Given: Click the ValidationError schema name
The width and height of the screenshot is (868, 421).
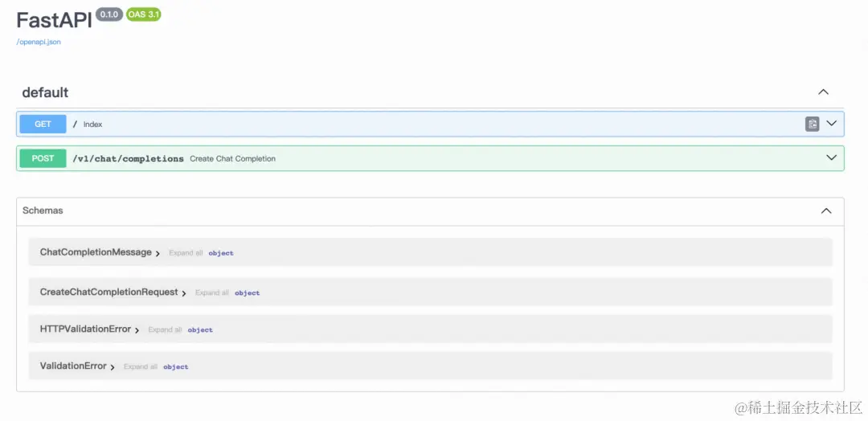Looking at the screenshot, I should (x=73, y=366).
